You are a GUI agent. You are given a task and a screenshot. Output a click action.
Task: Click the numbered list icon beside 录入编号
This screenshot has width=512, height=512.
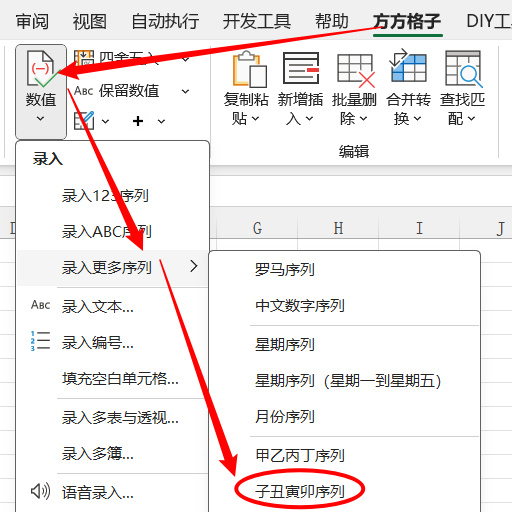pos(40,341)
